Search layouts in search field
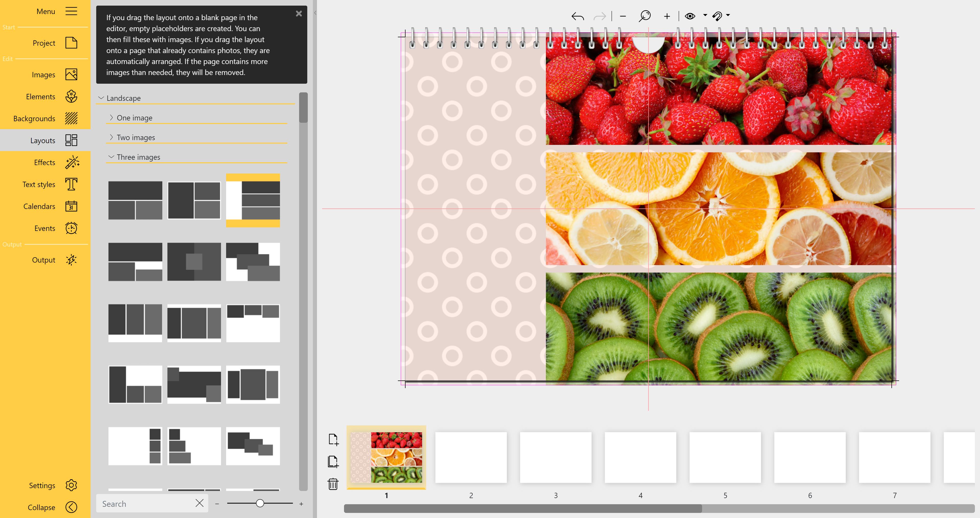980x518 pixels. pyautogui.click(x=144, y=503)
